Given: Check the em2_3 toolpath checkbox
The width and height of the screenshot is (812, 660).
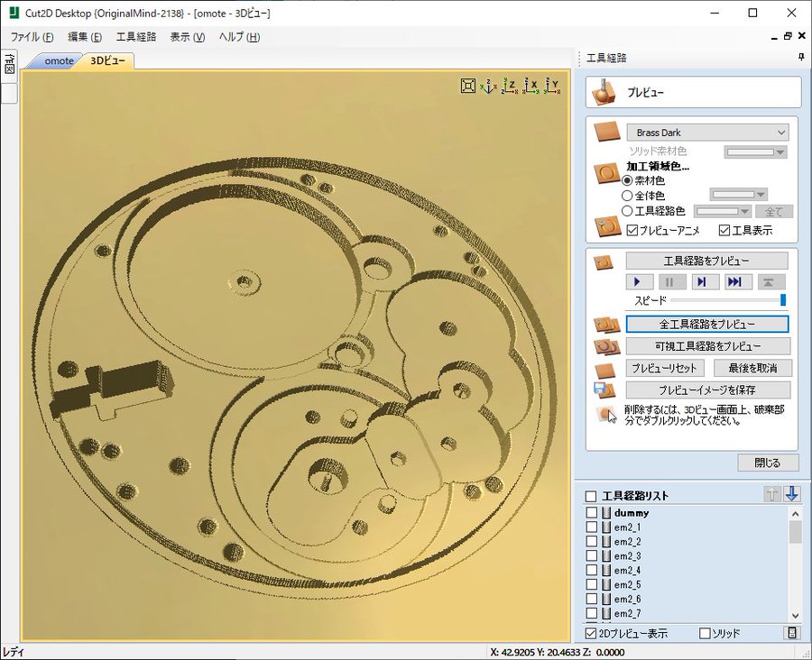Looking at the screenshot, I should [592, 556].
